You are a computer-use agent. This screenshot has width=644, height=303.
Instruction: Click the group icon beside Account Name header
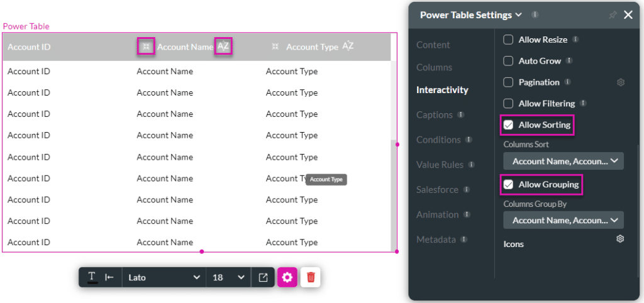146,47
